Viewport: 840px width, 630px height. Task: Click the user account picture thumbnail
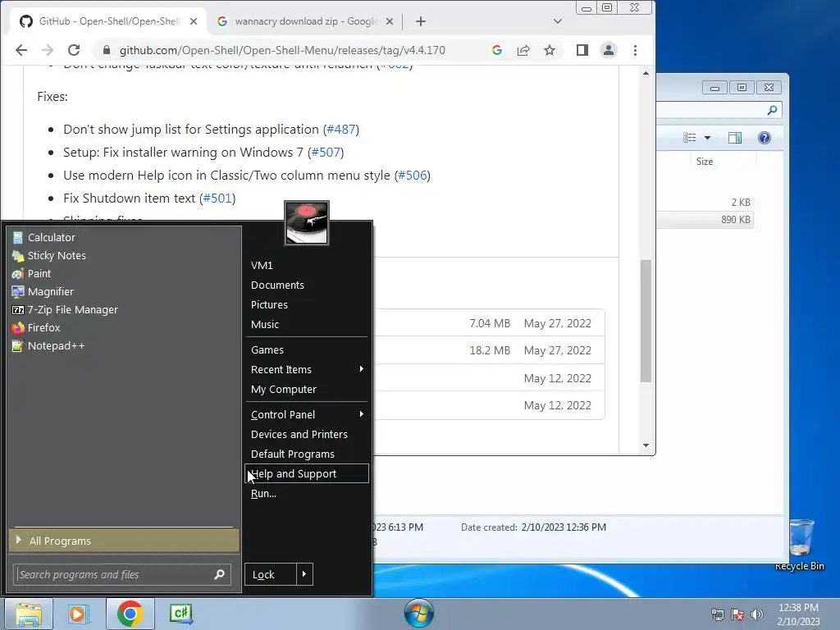coord(307,223)
